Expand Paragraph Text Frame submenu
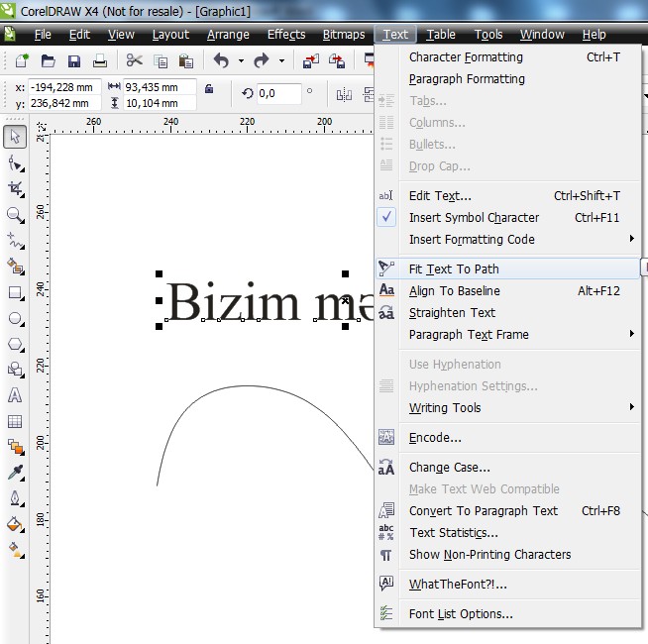This screenshot has width=648, height=644. (631, 334)
